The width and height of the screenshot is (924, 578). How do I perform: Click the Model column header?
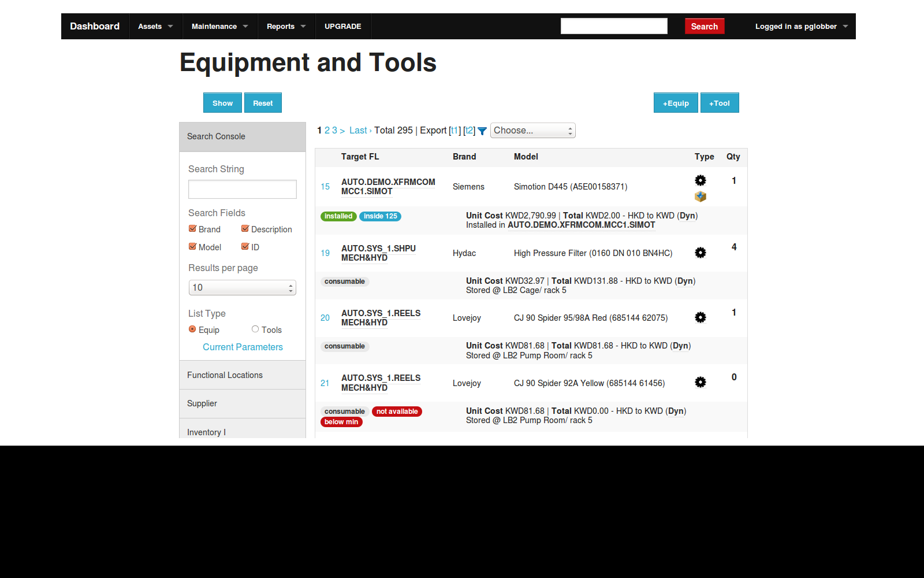526,157
